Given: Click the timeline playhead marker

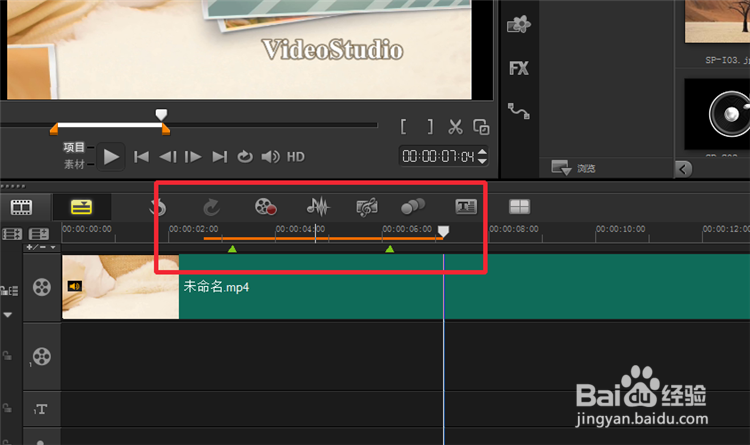Looking at the screenshot, I should pyautogui.click(x=443, y=232).
